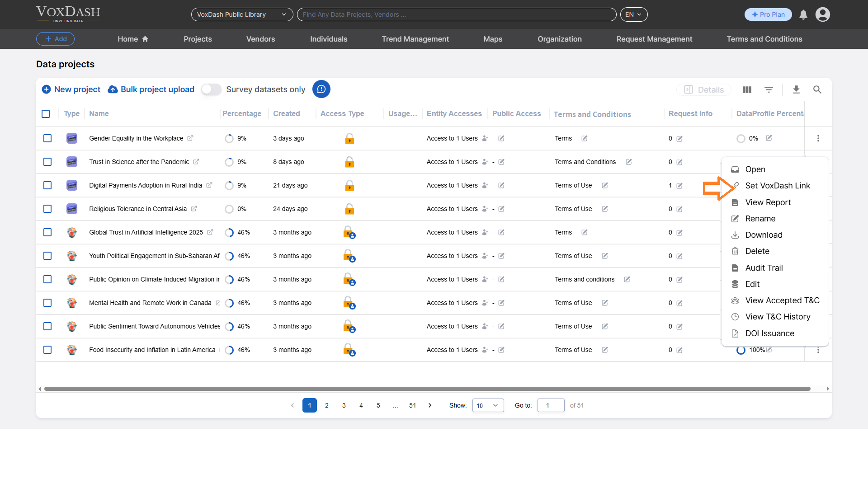Click the help bubble icon near Survey datasets
This screenshot has height=488, width=868.
pyautogui.click(x=321, y=89)
